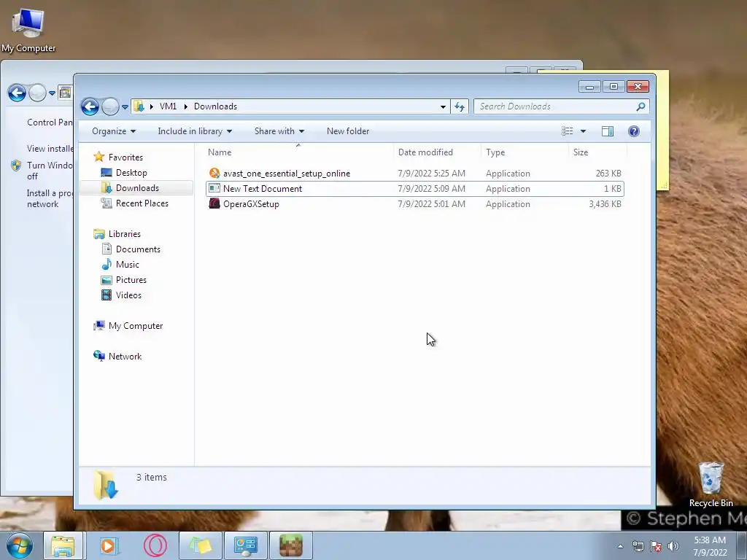Click the Windows Explorer taskbar icon

point(63,545)
